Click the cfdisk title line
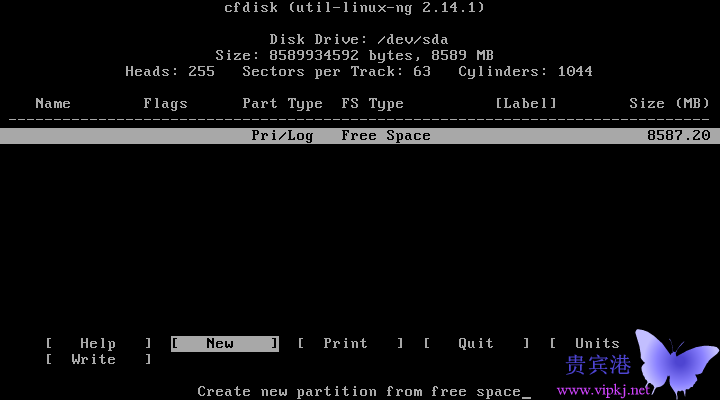Image resolution: width=720 pixels, height=400 pixels. point(354,7)
